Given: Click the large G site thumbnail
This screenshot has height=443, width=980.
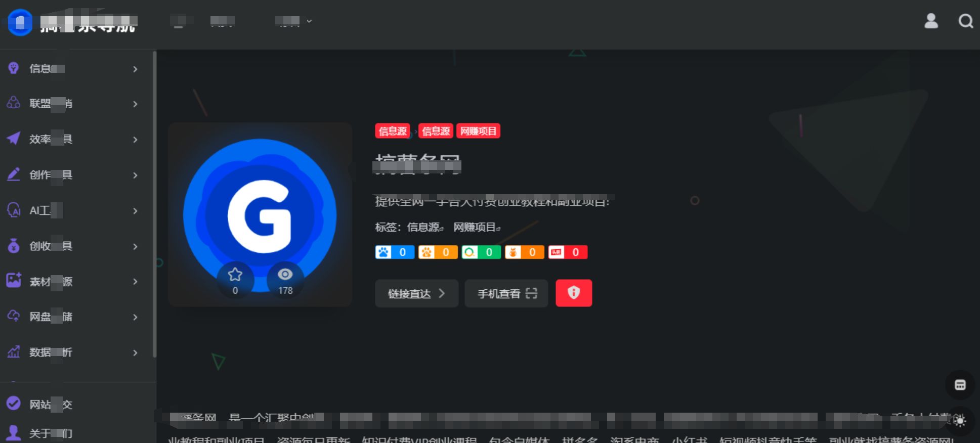Looking at the screenshot, I should click(x=260, y=214).
